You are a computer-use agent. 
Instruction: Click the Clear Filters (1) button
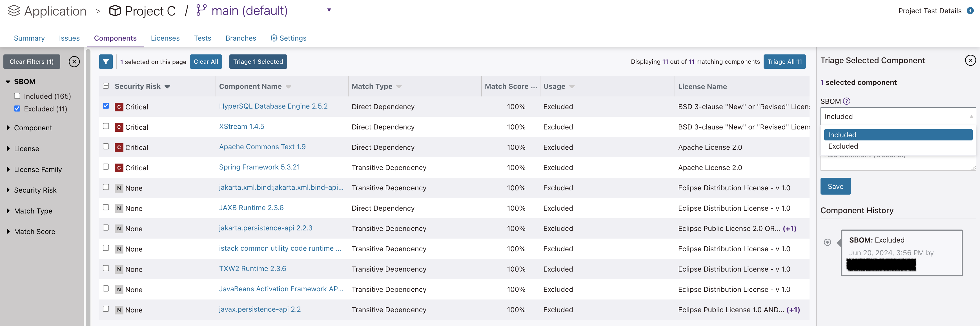tap(32, 62)
